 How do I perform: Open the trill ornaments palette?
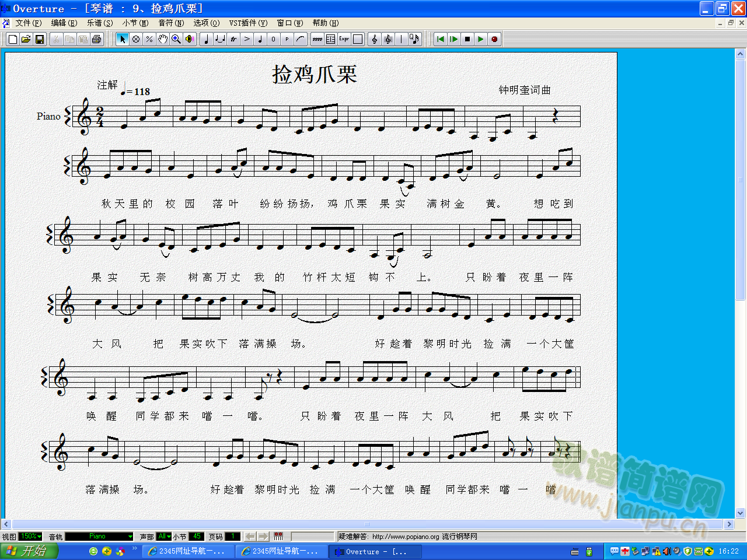[x=233, y=39]
